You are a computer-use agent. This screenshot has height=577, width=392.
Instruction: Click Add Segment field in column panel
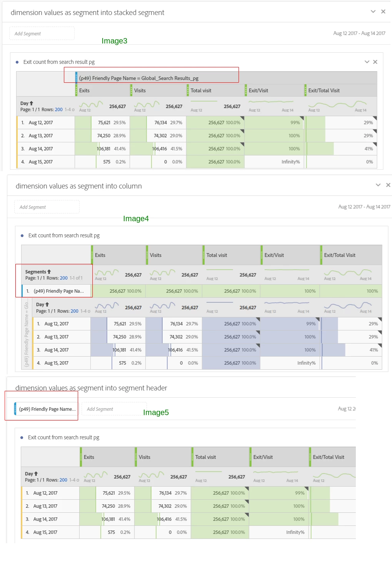tap(47, 207)
